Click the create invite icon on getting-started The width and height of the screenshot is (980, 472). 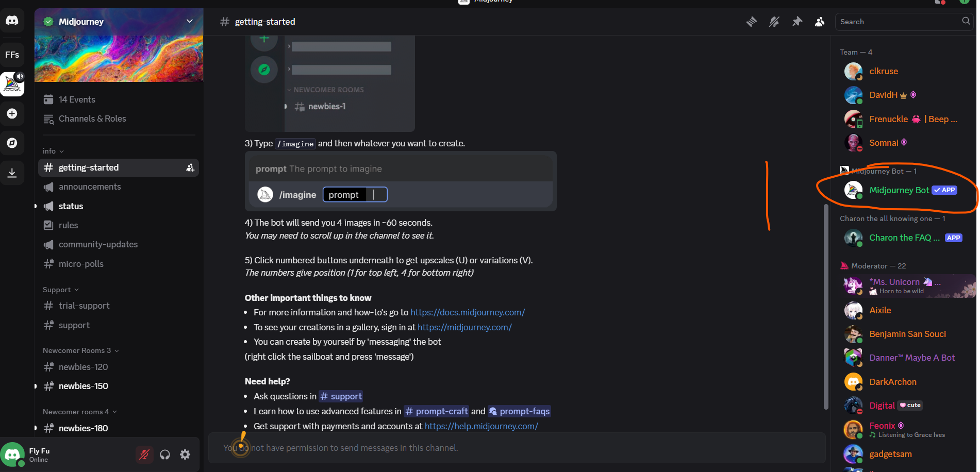(190, 167)
